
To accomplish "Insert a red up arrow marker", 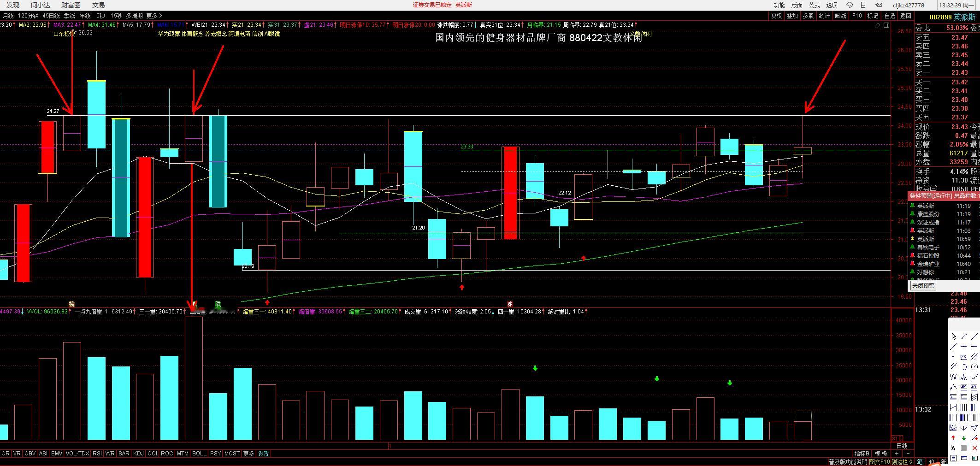I will (x=953, y=438).
